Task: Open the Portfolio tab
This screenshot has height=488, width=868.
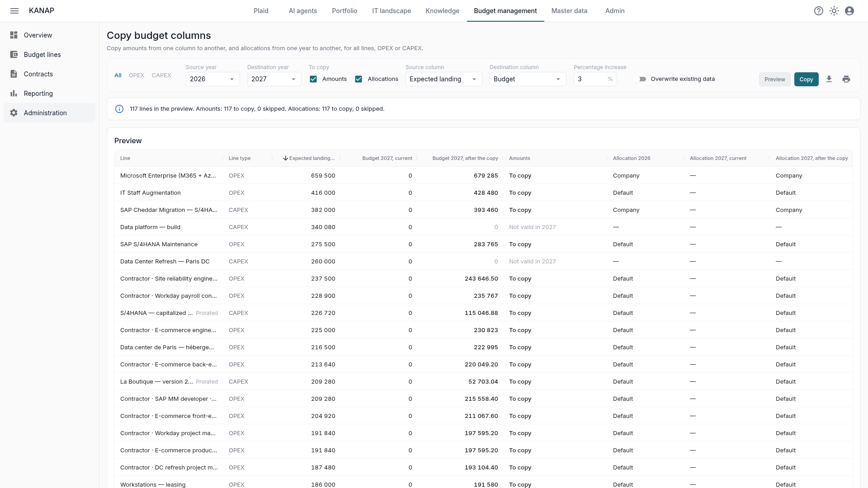Action: tap(344, 11)
